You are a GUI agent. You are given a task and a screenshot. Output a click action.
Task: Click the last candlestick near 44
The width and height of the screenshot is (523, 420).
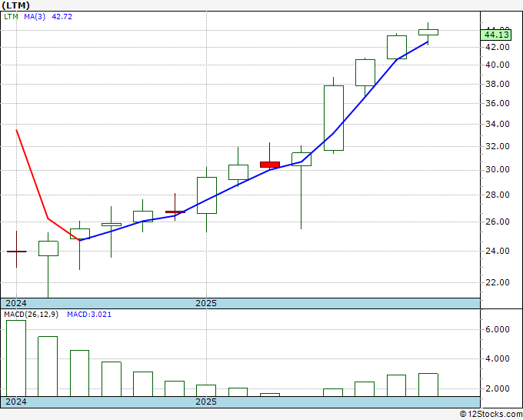[x=428, y=32]
